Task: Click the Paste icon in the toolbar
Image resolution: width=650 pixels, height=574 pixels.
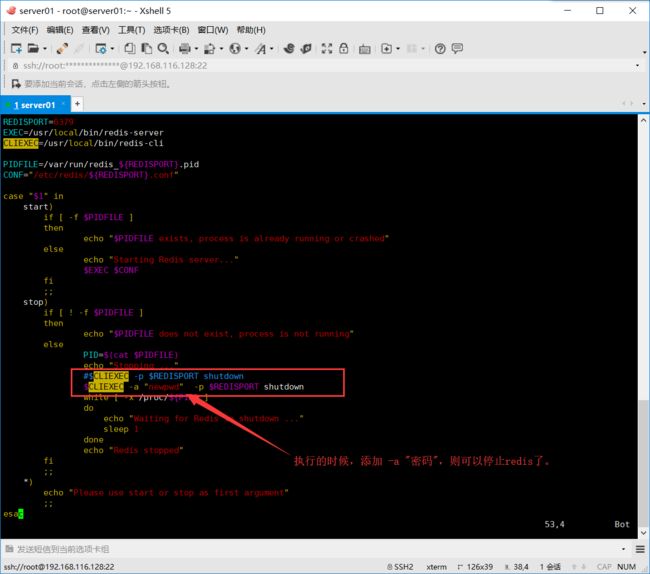Action: coord(146,48)
